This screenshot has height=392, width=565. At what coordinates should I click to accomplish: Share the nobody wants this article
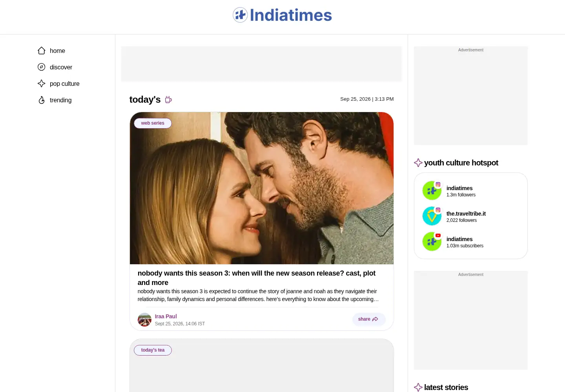pyautogui.click(x=368, y=319)
